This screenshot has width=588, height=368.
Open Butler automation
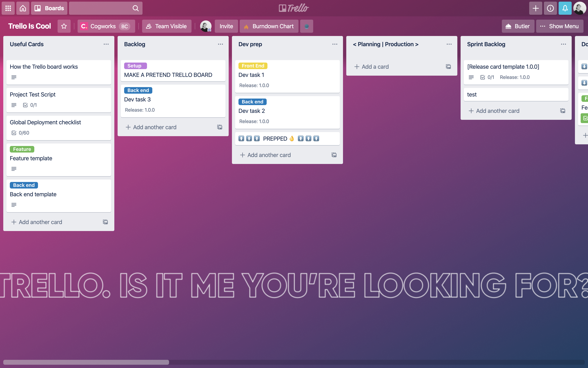(518, 26)
